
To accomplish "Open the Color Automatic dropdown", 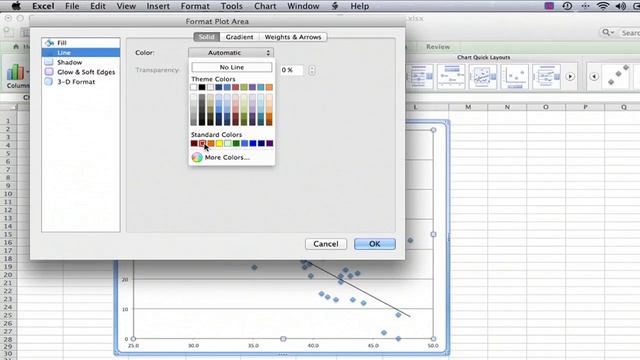I will (x=231, y=53).
